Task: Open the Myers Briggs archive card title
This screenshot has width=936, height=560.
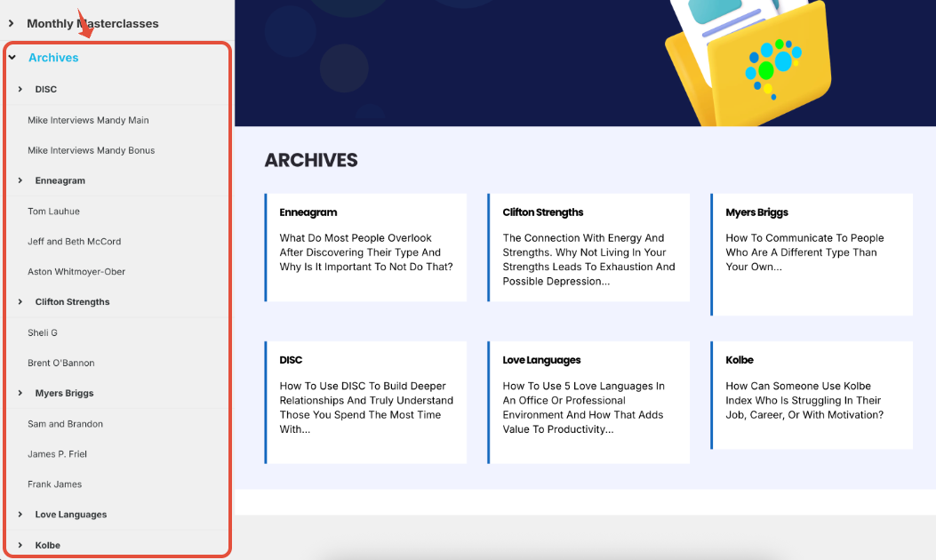Action: pos(757,212)
